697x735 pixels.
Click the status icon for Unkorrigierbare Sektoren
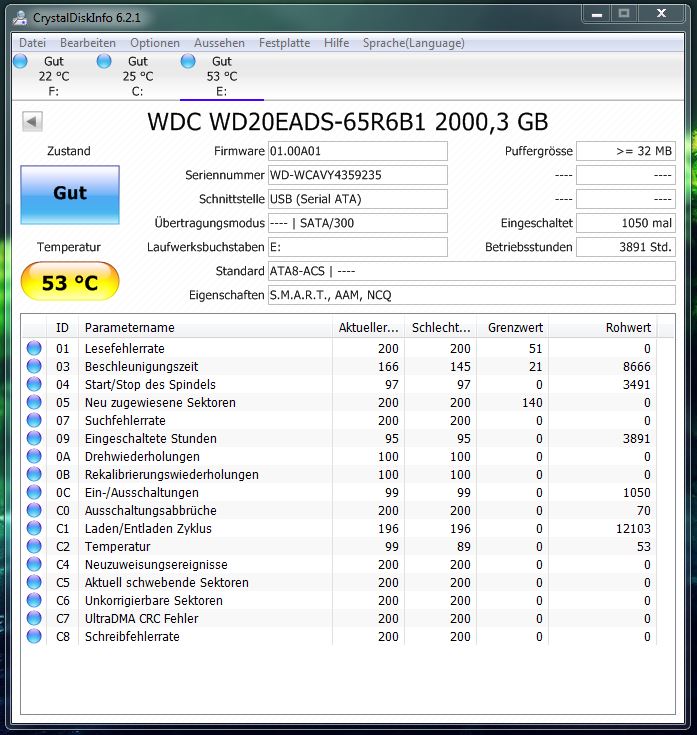[x=34, y=600]
